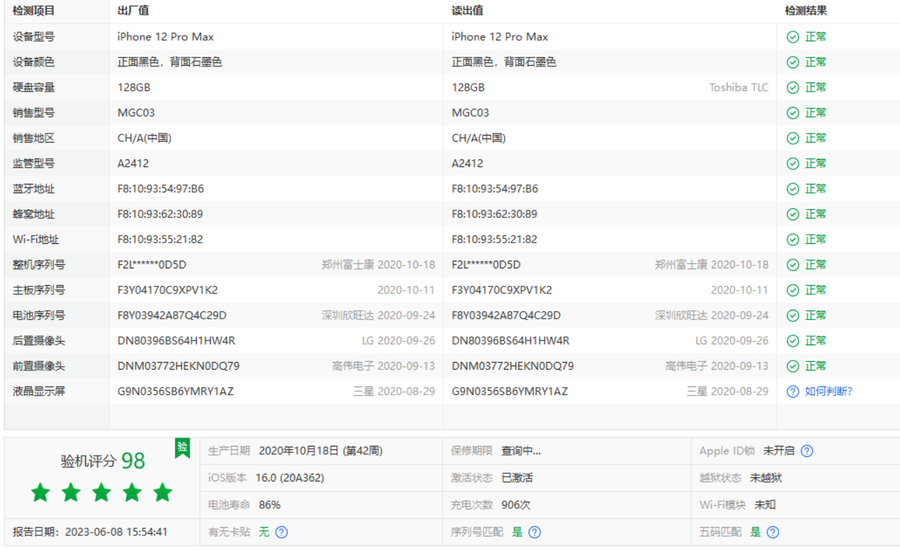The image size is (900, 550).
Task: Click the question icon in 液晶显示屏 row
Action: tap(793, 392)
